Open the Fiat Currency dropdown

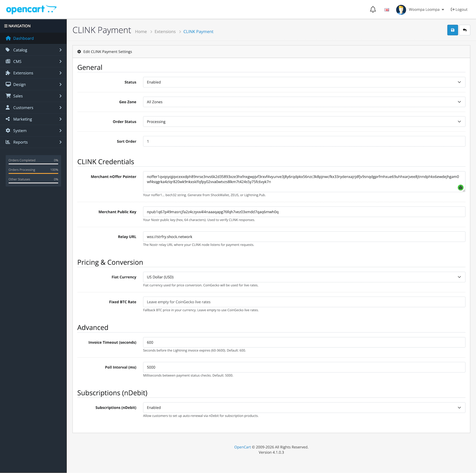tap(304, 277)
